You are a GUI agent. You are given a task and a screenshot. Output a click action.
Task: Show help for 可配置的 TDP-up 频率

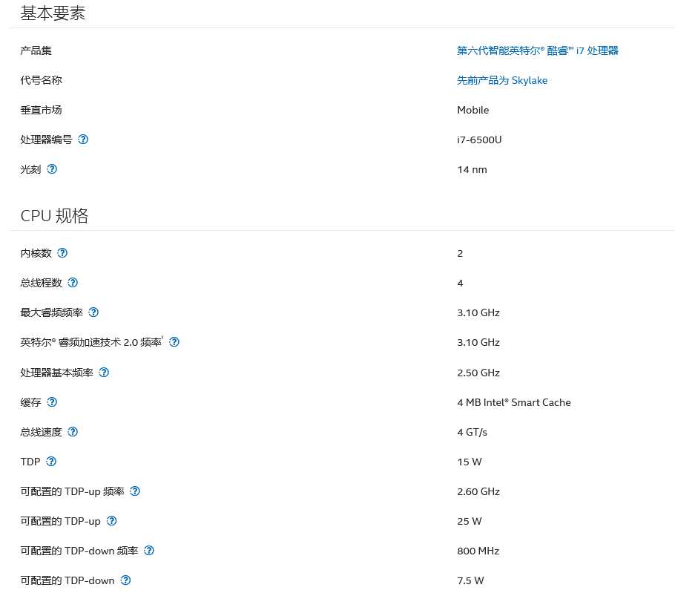click(x=135, y=491)
